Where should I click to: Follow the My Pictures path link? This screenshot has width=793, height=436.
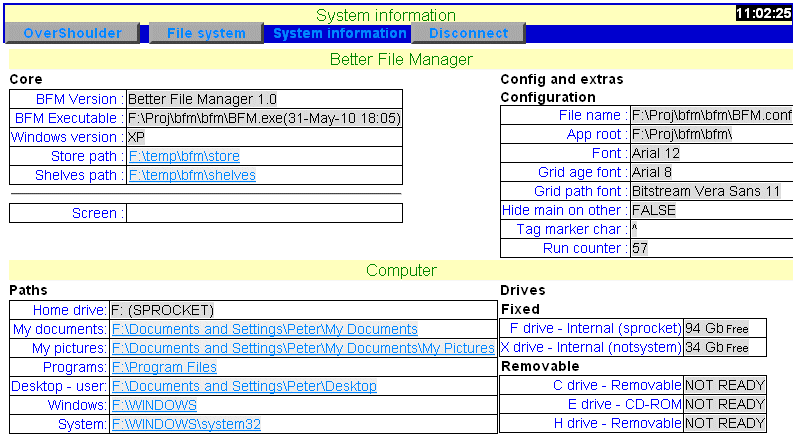(303, 348)
